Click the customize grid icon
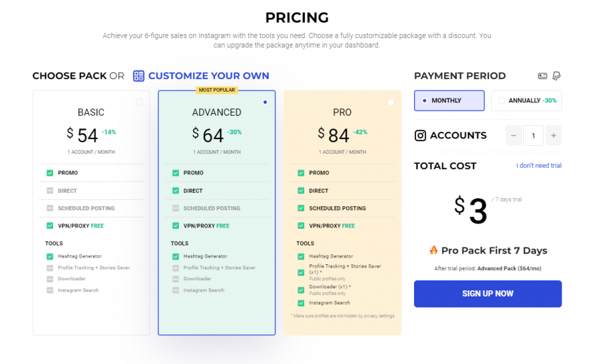603x364 pixels. coord(139,76)
